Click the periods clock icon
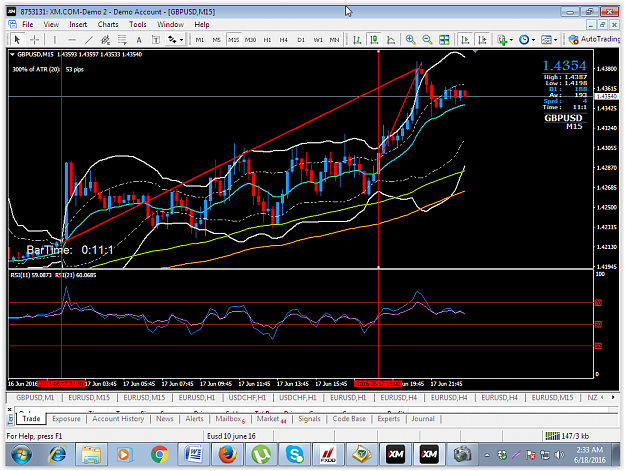Screen dimensions: 625x471 [x=524, y=39]
